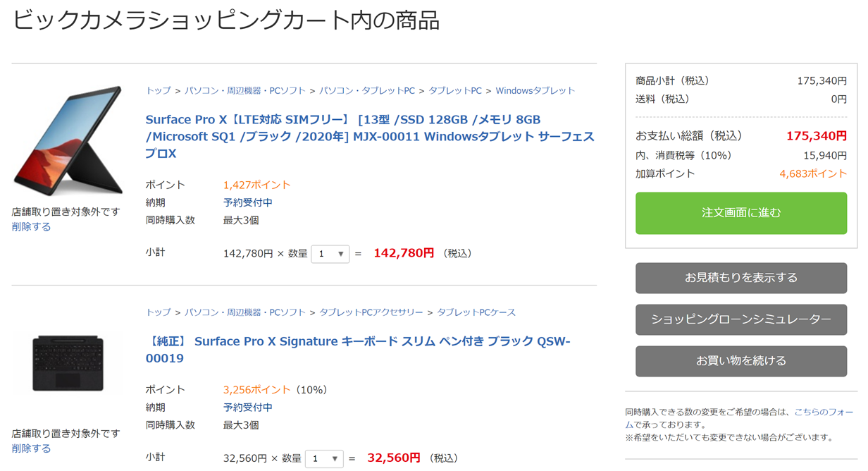Image resolution: width=868 pixels, height=471 pixels.
Task: Click the 3,256ポイント value
Action: point(256,389)
